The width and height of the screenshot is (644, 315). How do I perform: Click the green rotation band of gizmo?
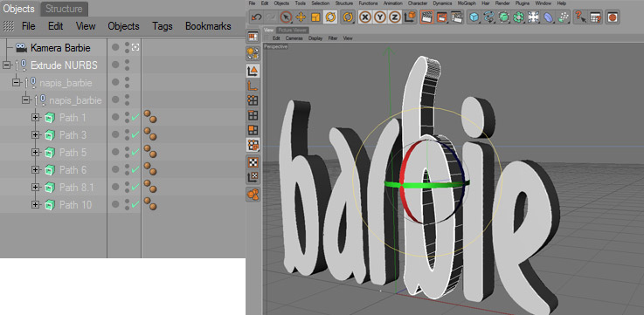[x=427, y=185]
